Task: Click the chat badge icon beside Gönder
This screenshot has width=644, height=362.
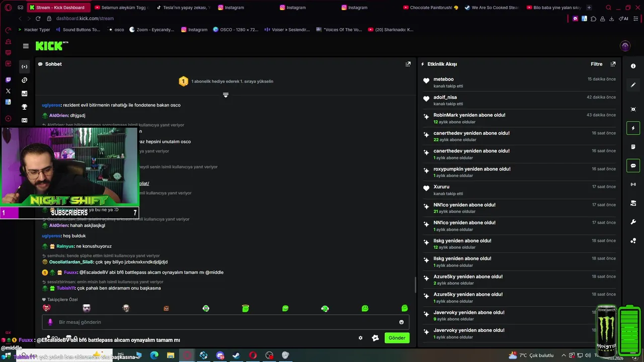Action: tap(375, 338)
